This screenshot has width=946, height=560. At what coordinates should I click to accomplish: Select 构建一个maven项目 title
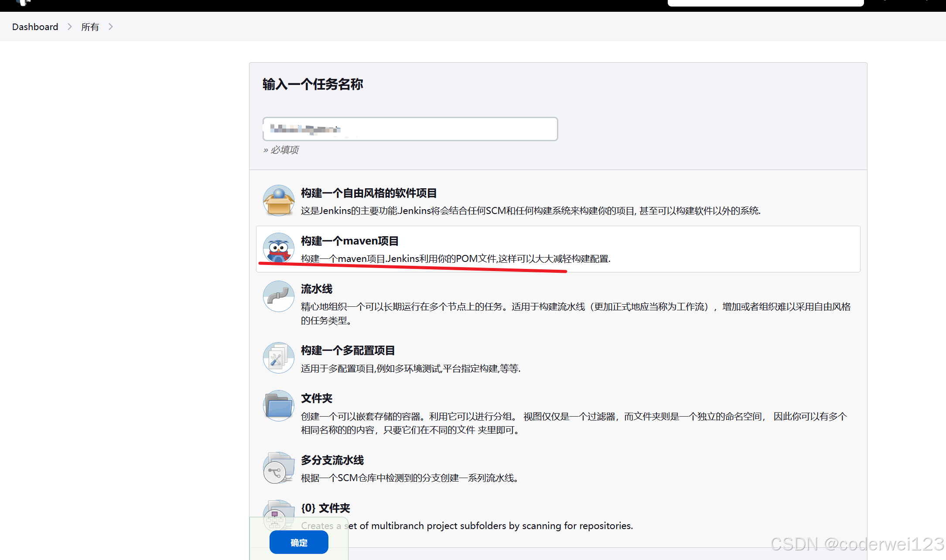(349, 241)
